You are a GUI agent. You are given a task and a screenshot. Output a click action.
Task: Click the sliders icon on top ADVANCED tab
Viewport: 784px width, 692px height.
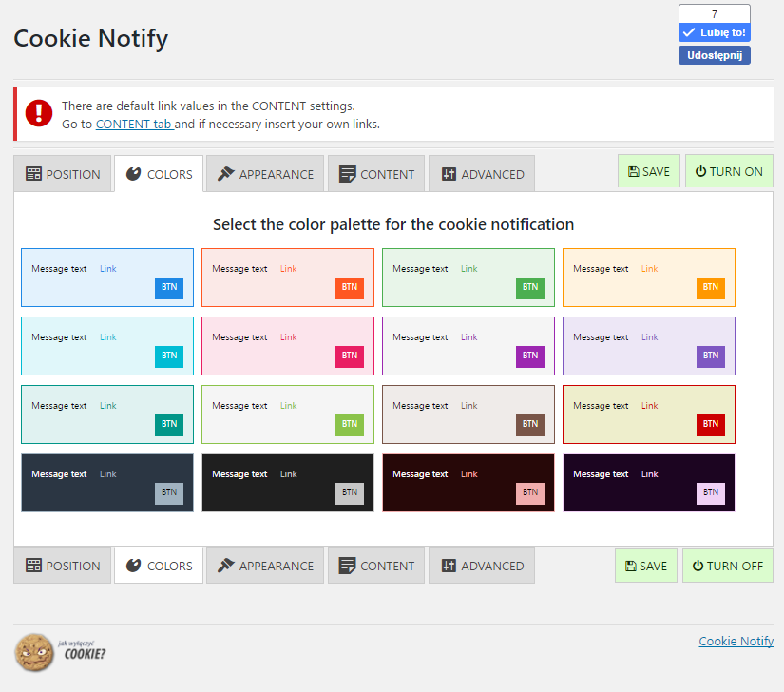449,174
